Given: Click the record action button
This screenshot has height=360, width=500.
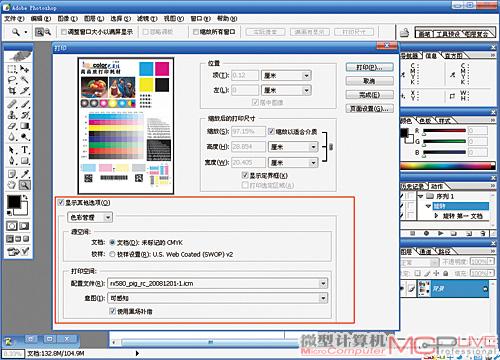Looking at the screenshot, I should [x=426, y=233].
